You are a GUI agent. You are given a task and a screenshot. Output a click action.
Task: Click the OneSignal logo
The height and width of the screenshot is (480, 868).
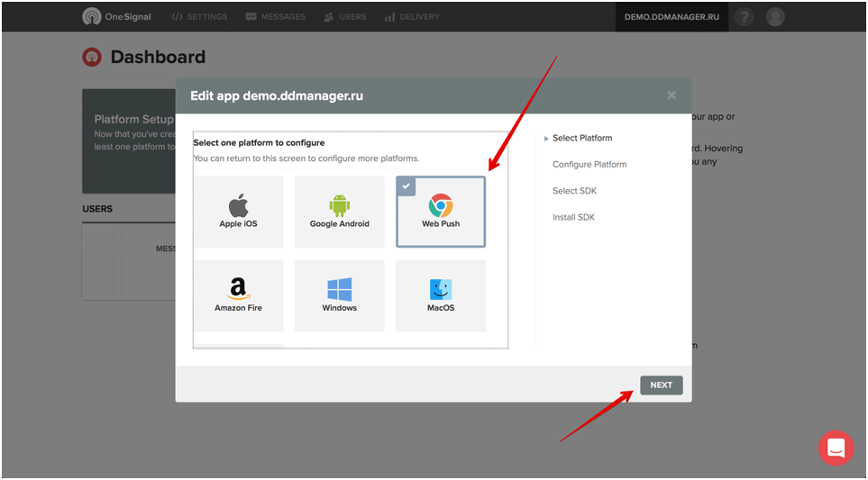117,17
